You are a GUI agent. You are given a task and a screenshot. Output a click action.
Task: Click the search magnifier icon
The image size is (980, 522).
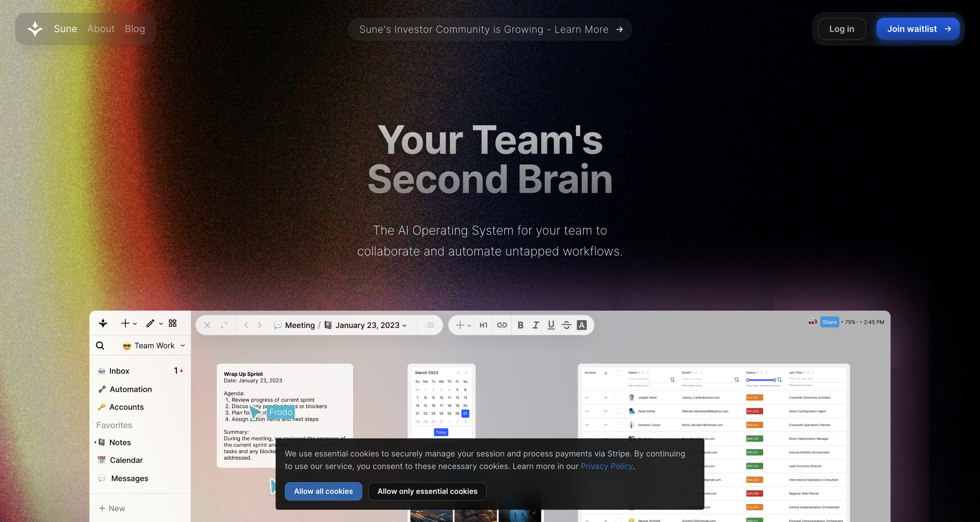click(100, 346)
